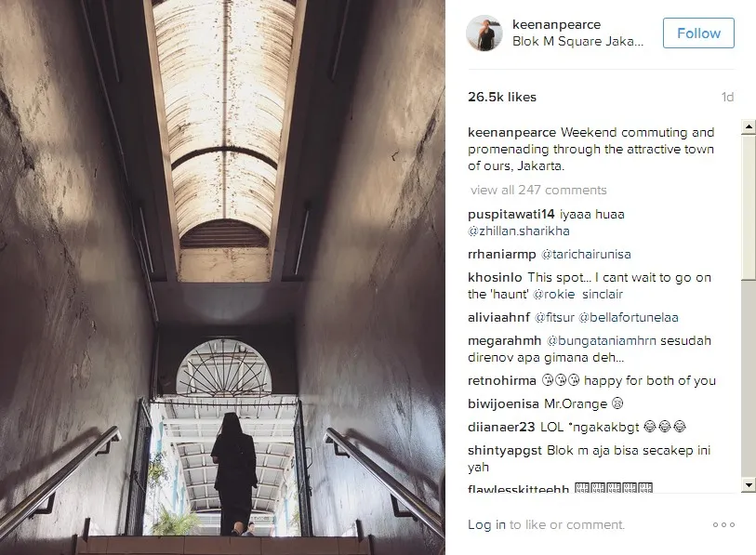
Task: Click scrollbar up arrow in comments
Action: [749, 126]
